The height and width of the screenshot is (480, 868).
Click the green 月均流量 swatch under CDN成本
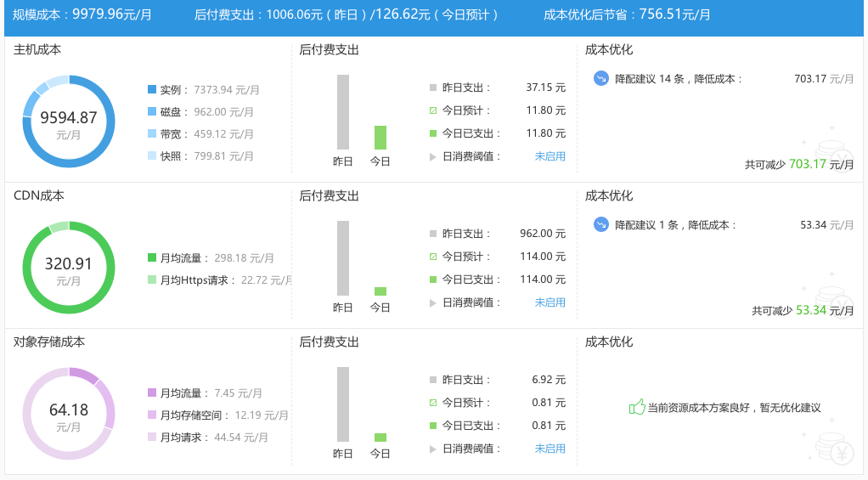point(152,257)
